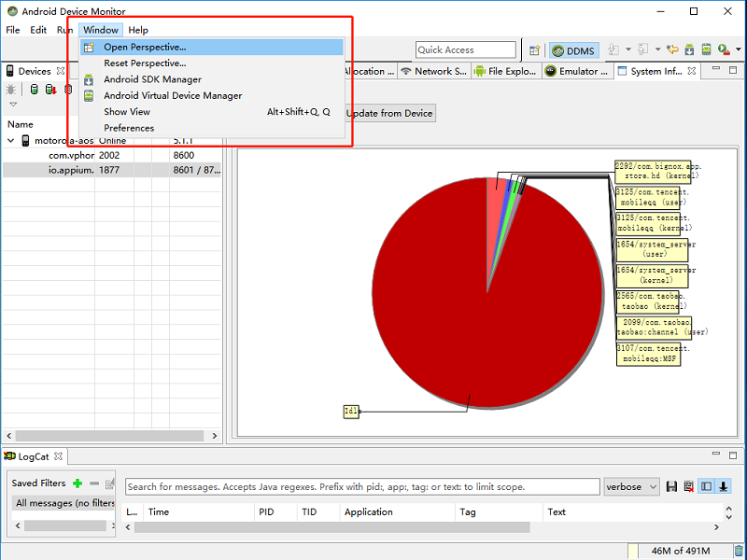Click the edit LogCat filter icon

tap(110, 483)
